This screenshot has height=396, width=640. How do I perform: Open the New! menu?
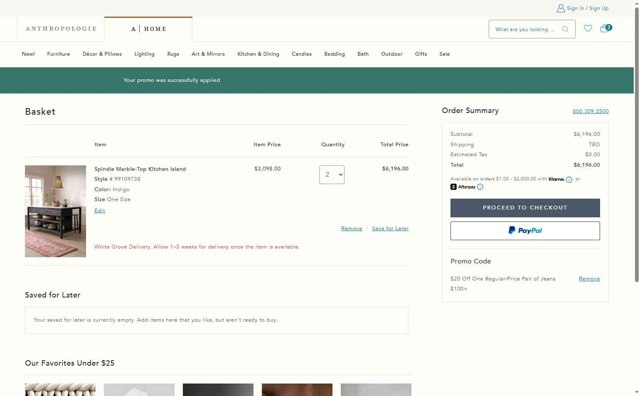28,54
